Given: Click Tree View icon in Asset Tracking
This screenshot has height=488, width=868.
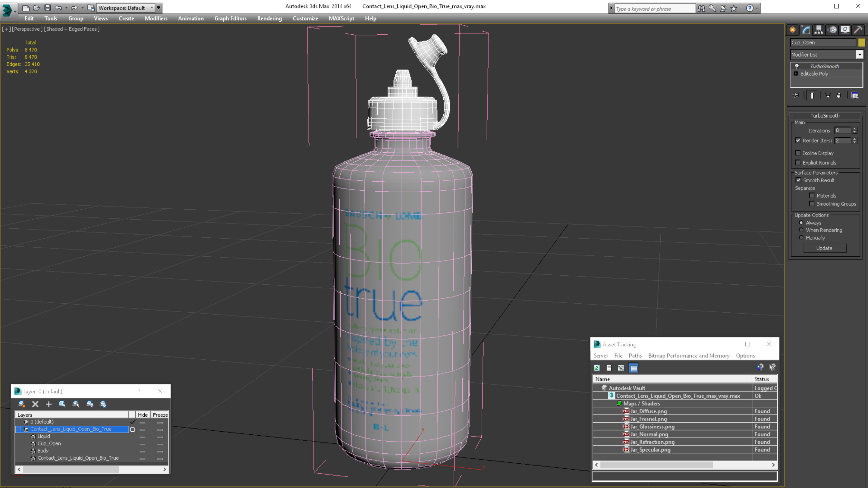Looking at the screenshot, I should click(x=621, y=368).
